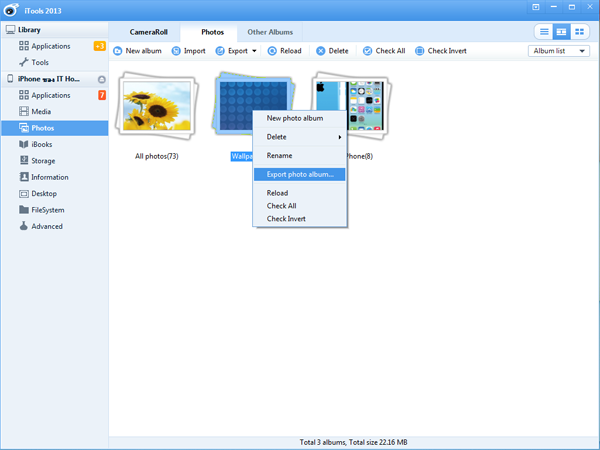Open the Album list dropdown
Screen dimensions: 600x450
coord(559,50)
